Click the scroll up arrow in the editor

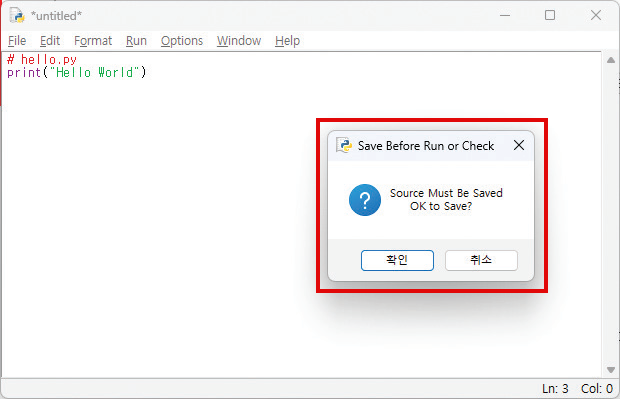tap(611, 60)
